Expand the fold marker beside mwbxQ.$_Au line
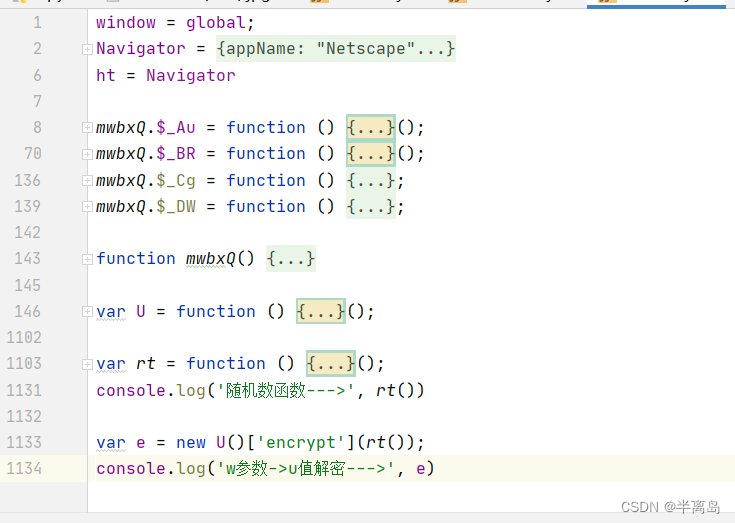Viewport: 735px width, 523px height. (x=87, y=127)
